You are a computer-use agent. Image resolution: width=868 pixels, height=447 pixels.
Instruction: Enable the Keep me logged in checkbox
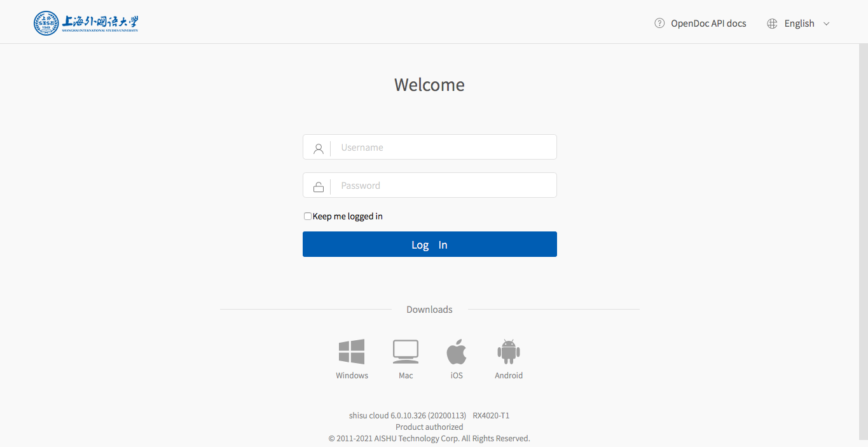coord(308,216)
